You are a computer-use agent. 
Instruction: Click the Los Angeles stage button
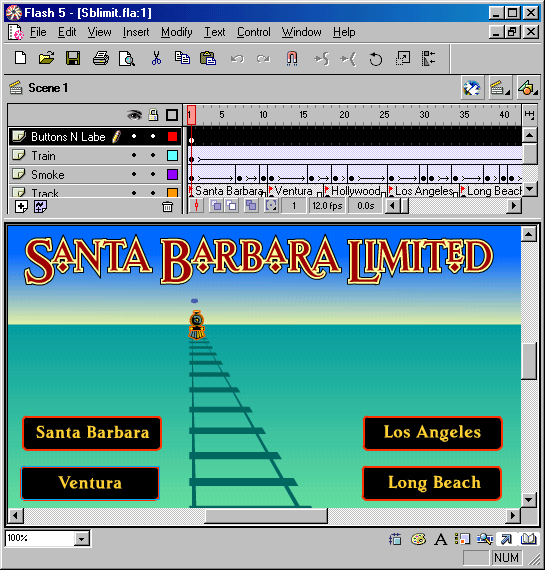tap(432, 433)
